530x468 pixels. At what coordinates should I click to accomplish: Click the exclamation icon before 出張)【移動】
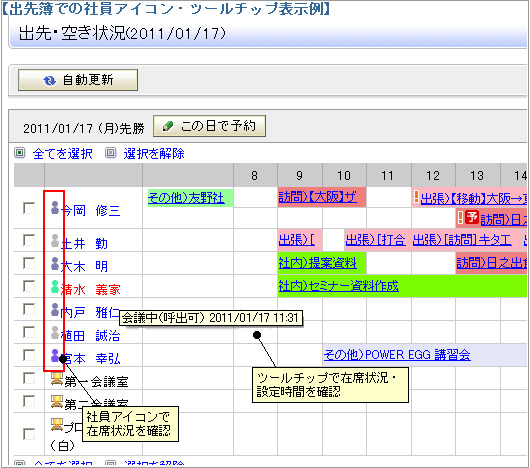pyautogui.click(x=416, y=196)
